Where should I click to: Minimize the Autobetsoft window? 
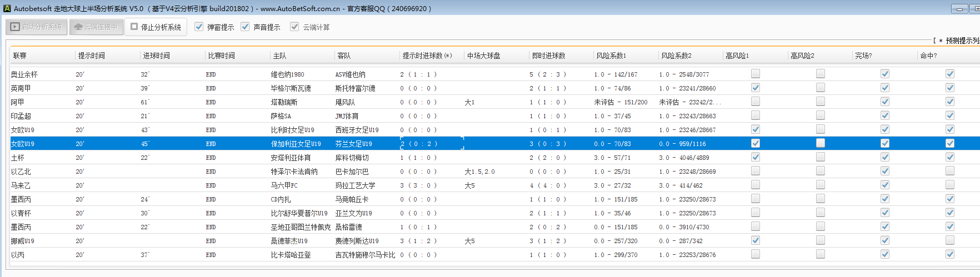[959, 9]
